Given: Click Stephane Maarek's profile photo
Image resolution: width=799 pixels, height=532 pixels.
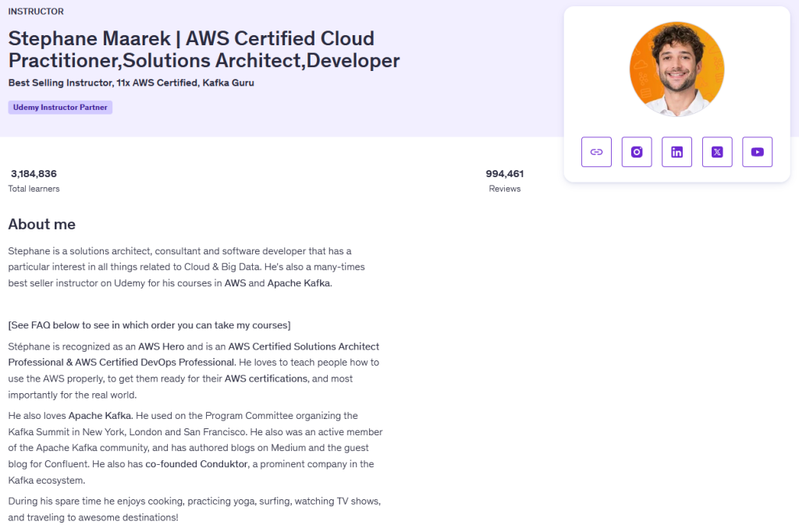Looking at the screenshot, I should coord(676,69).
